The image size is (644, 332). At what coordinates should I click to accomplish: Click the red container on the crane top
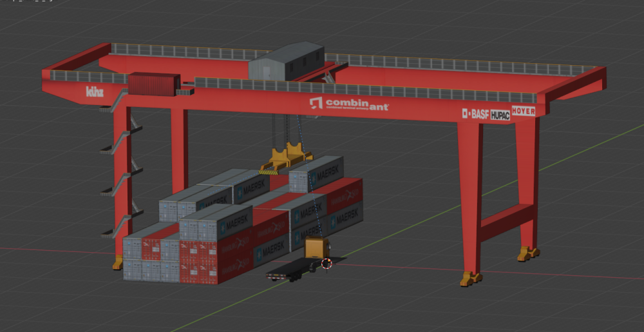[x=153, y=84]
